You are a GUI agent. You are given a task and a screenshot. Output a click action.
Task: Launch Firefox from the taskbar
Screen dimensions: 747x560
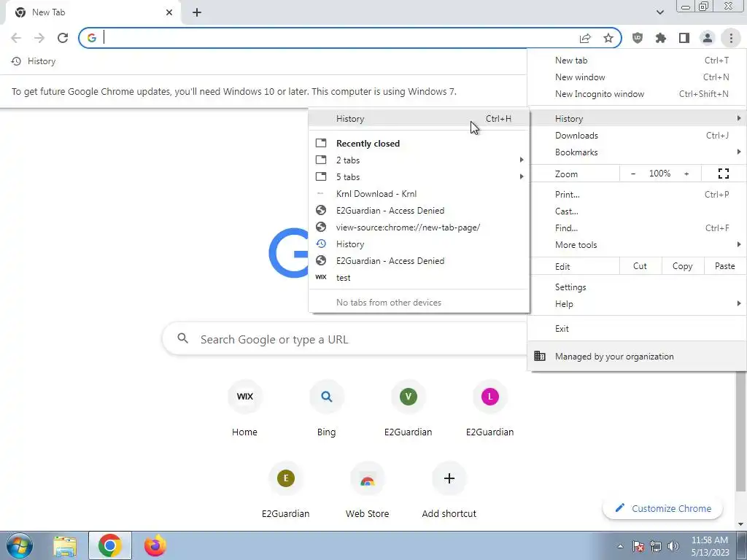pos(155,546)
